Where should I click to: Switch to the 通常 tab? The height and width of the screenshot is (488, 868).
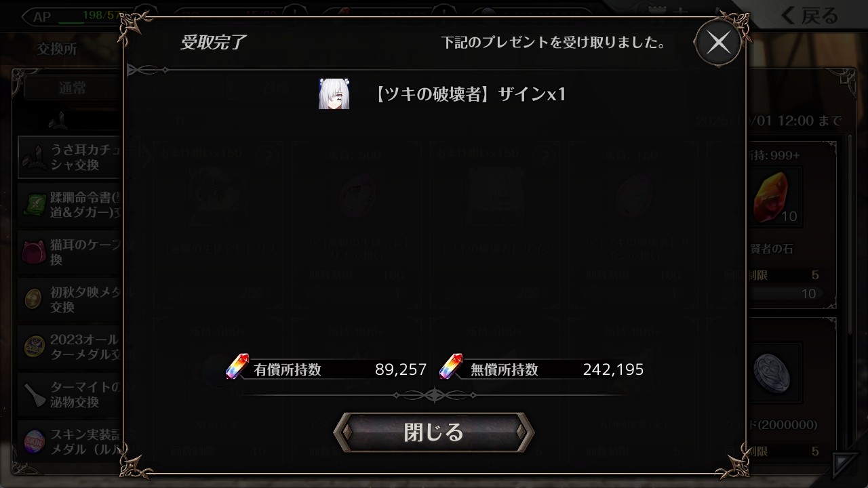73,87
